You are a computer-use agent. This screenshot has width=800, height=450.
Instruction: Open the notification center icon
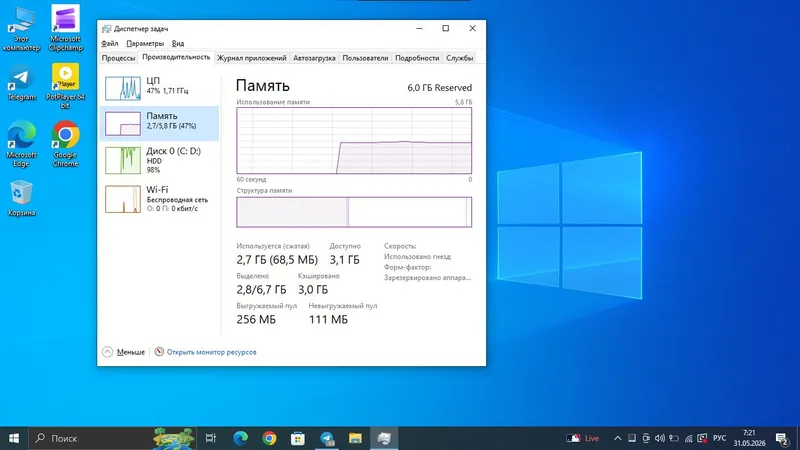(782, 438)
